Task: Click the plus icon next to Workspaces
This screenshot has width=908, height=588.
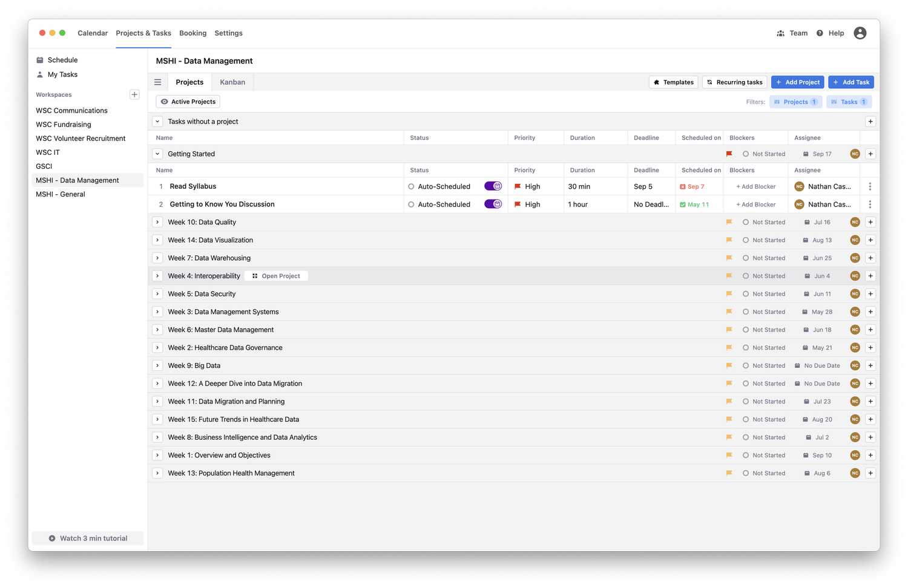Action: click(x=134, y=94)
